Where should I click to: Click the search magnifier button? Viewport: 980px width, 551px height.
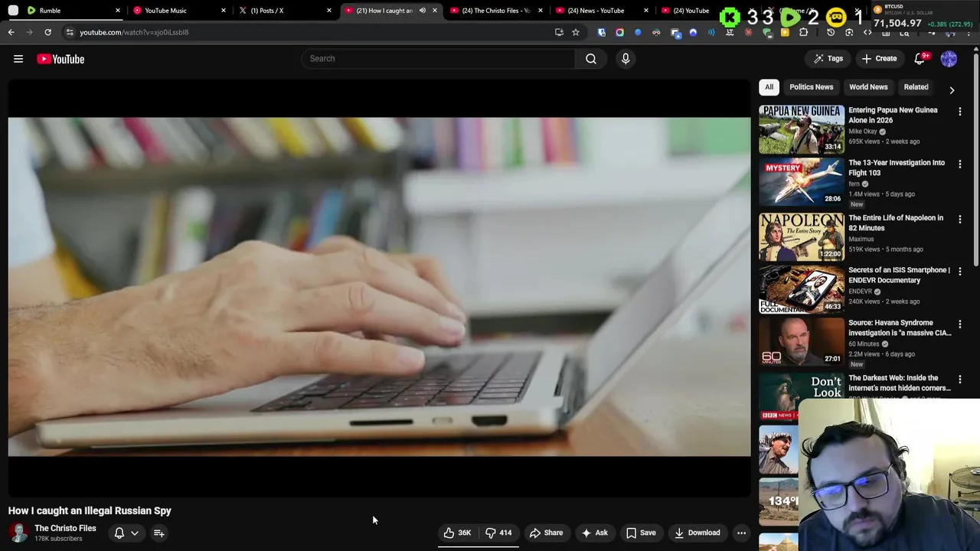tap(591, 59)
